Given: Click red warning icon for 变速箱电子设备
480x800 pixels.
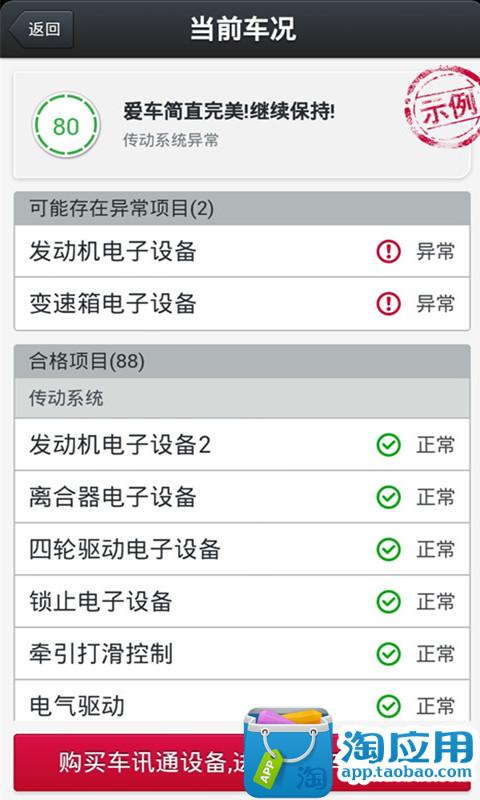Looking at the screenshot, I should (x=388, y=304).
